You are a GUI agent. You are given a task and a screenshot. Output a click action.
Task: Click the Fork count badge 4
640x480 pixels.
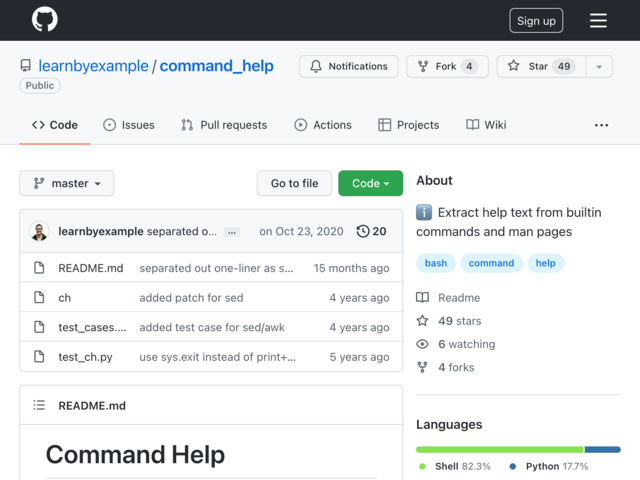point(469,66)
